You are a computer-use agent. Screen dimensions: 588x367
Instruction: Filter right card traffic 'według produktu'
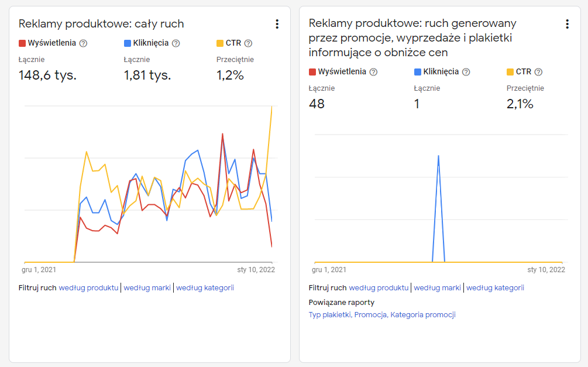(379, 288)
